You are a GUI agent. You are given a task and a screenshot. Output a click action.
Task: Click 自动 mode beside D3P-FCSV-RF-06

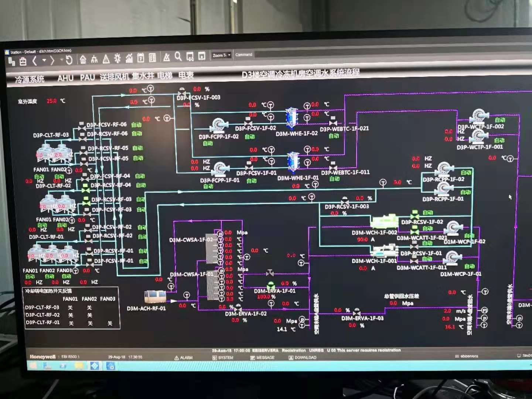click(x=136, y=125)
